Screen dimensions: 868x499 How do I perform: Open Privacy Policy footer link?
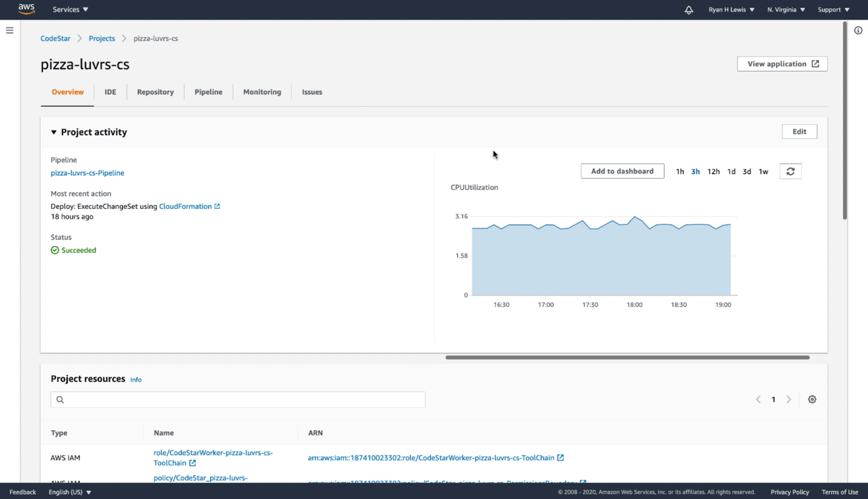click(789, 492)
